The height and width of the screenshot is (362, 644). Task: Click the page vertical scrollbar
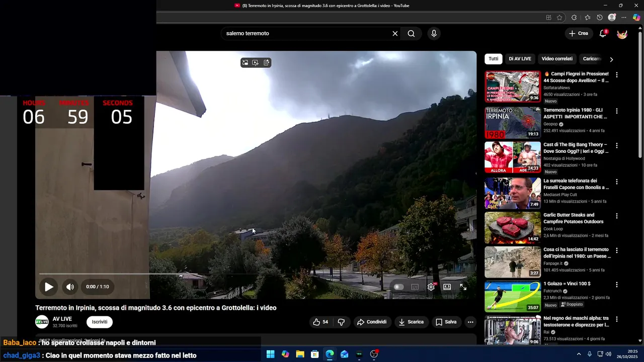640,96
